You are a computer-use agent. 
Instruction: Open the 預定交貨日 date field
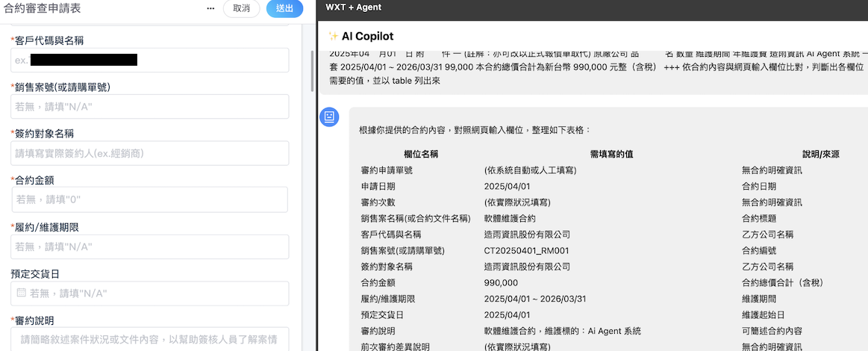149,293
